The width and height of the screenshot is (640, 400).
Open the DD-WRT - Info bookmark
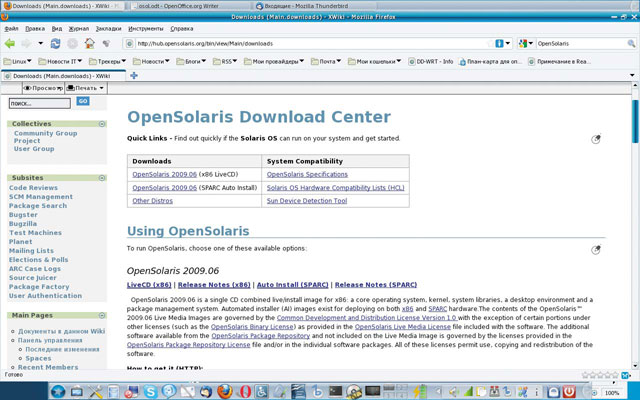431,62
